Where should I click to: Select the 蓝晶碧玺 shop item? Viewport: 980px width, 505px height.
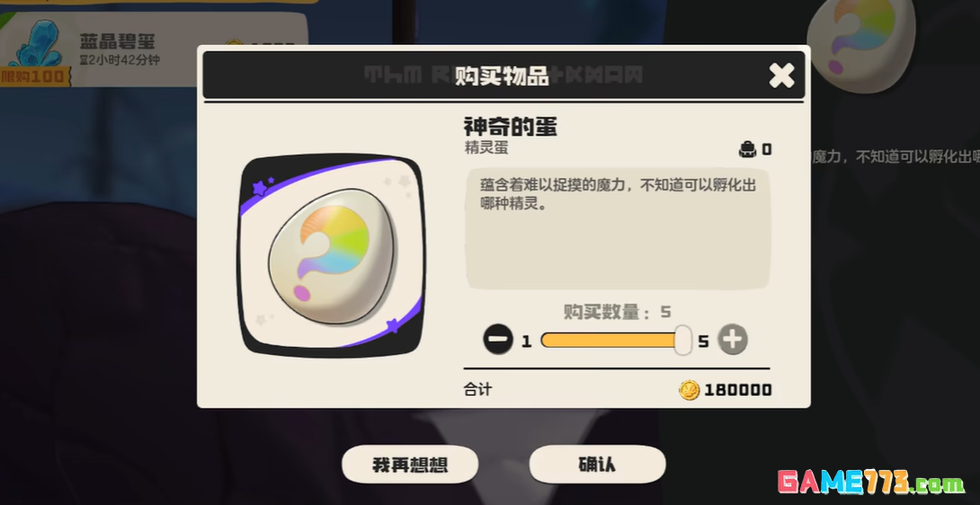pyautogui.click(x=155, y=49)
